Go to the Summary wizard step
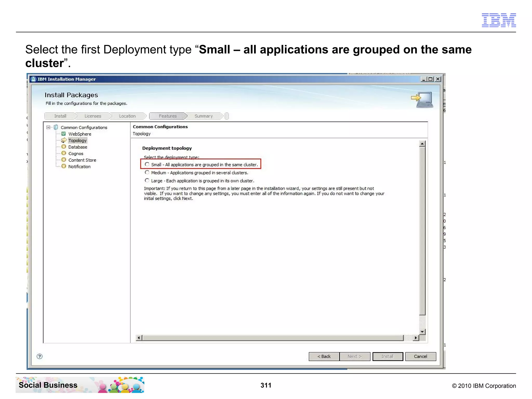 (x=204, y=116)
